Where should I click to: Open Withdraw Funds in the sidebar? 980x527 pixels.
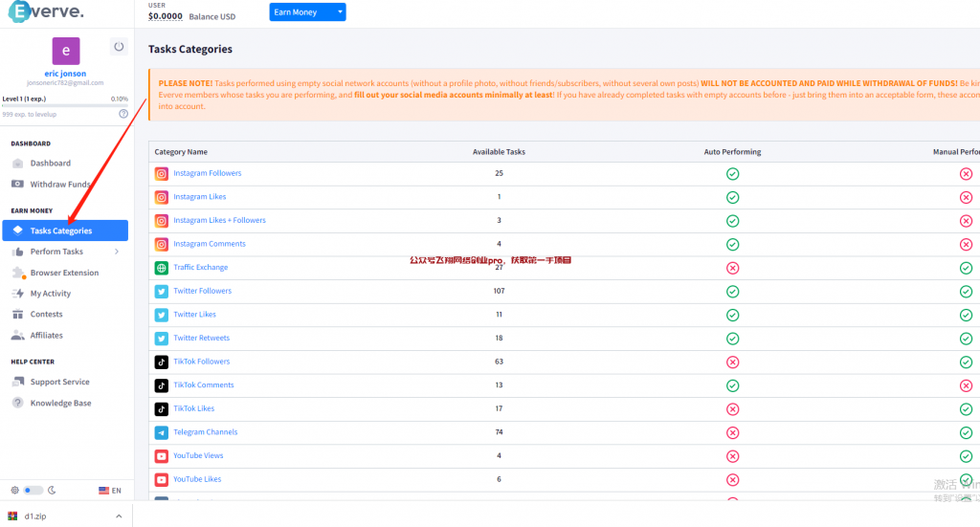tap(60, 185)
